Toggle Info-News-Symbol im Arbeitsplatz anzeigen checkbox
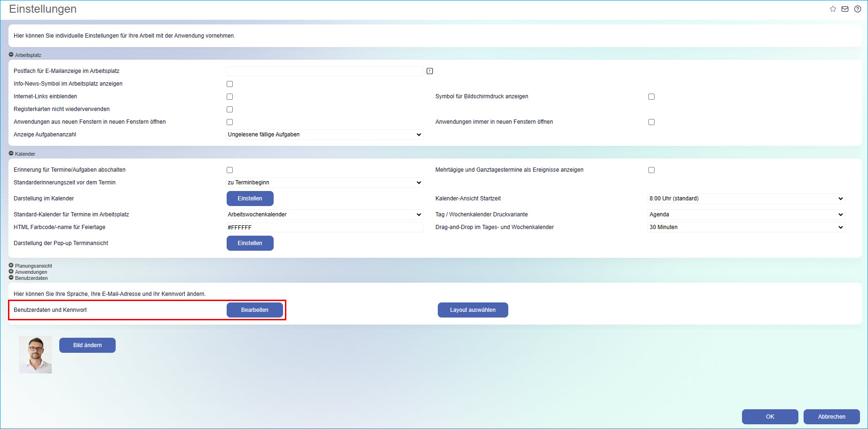Screen dimensions: 868x429 pos(230,84)
